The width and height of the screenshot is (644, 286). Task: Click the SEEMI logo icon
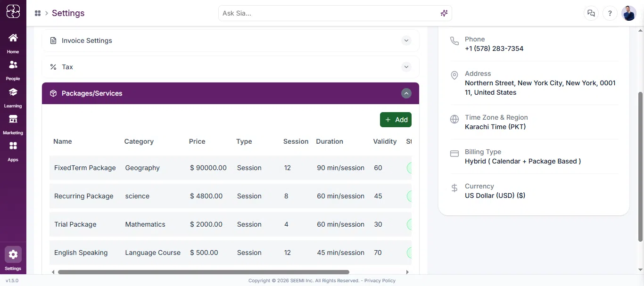(x=13, y=11)
